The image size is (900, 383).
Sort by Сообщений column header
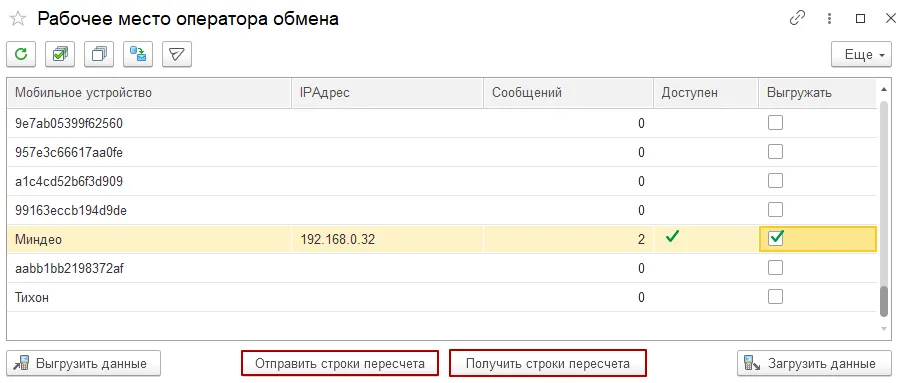(x=568, y=93)
